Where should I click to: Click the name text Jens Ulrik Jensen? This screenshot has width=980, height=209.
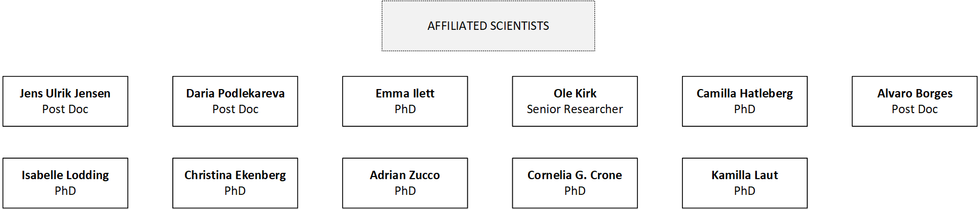pyautogui.click(x=65, y=93)
